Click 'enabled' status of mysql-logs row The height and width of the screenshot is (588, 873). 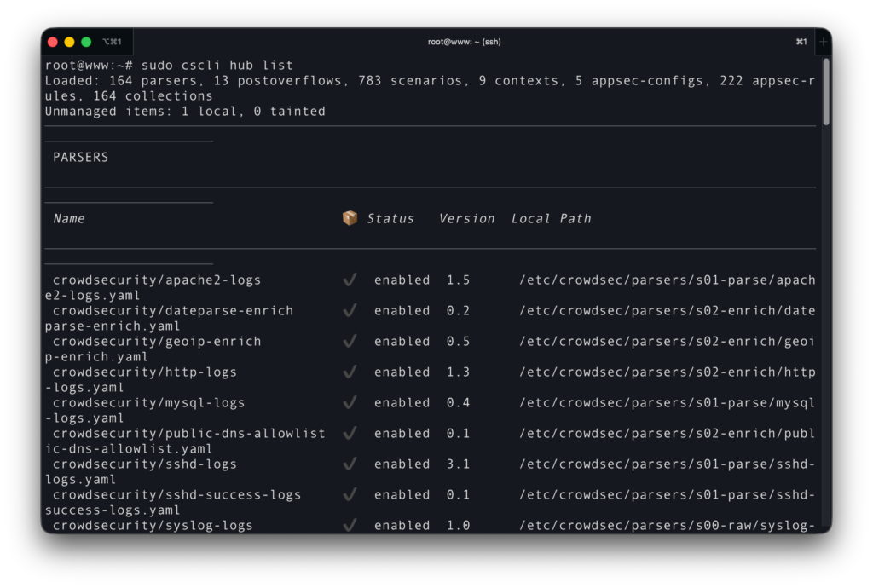(x=402, y=402)
